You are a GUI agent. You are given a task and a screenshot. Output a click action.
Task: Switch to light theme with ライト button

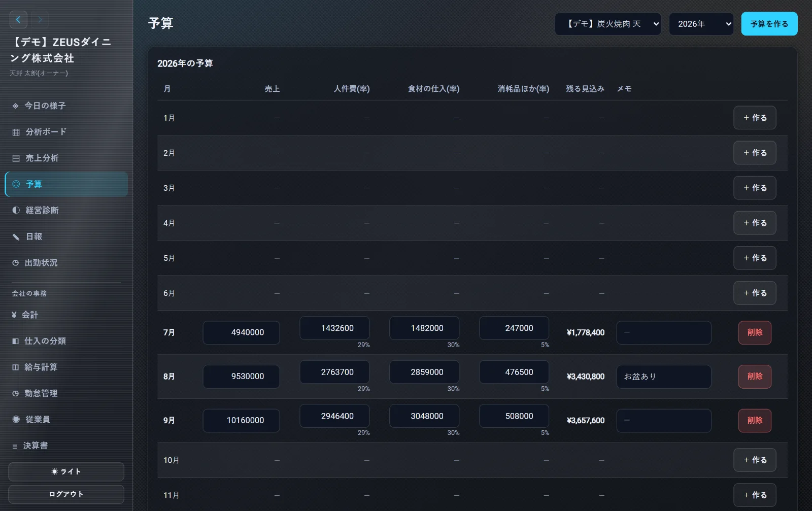tap(66, 471)
